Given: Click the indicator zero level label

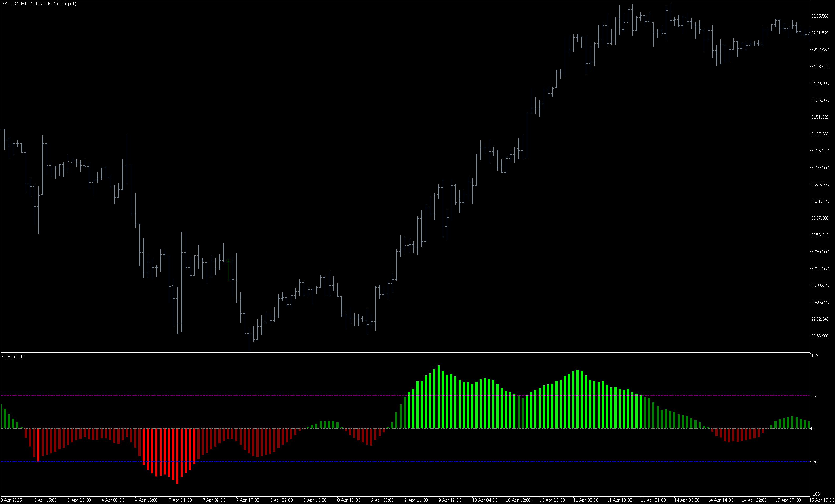Looking at the screenshot, I should [x=812, y=429].
